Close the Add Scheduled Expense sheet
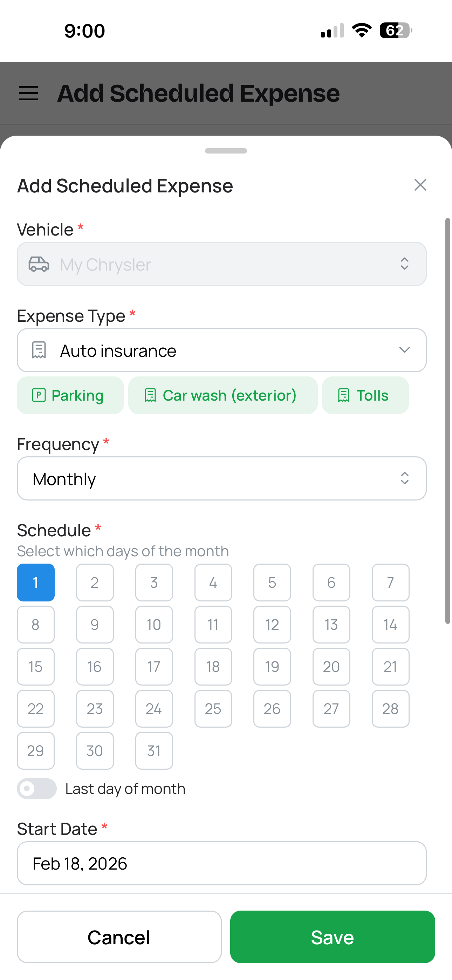 [x=420, y=185]
